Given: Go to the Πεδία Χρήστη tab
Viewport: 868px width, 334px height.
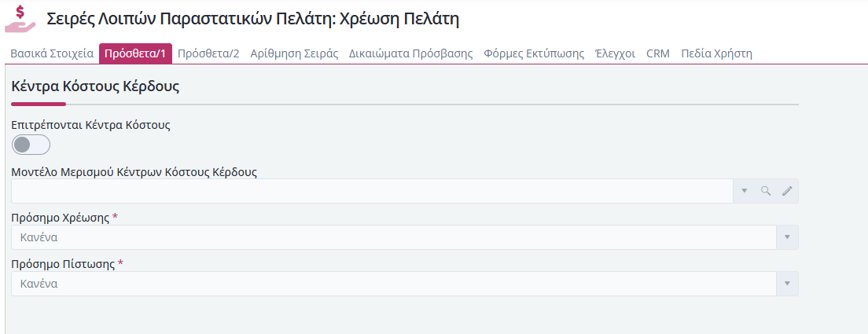Looking at the screenshot, I should 716,53.
